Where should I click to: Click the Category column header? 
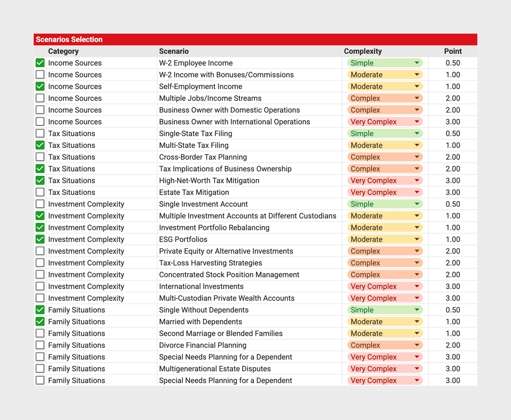(x=63, y=51)
